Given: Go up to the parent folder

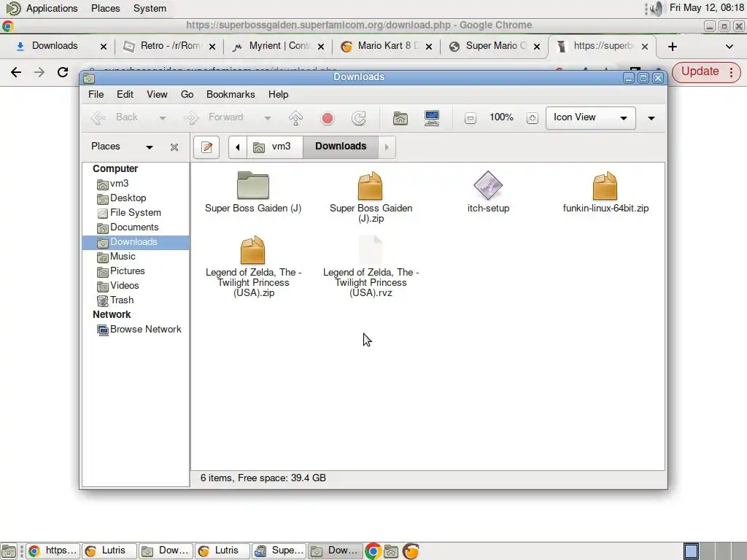Looking at the screenshot, I should coord(296,117).
